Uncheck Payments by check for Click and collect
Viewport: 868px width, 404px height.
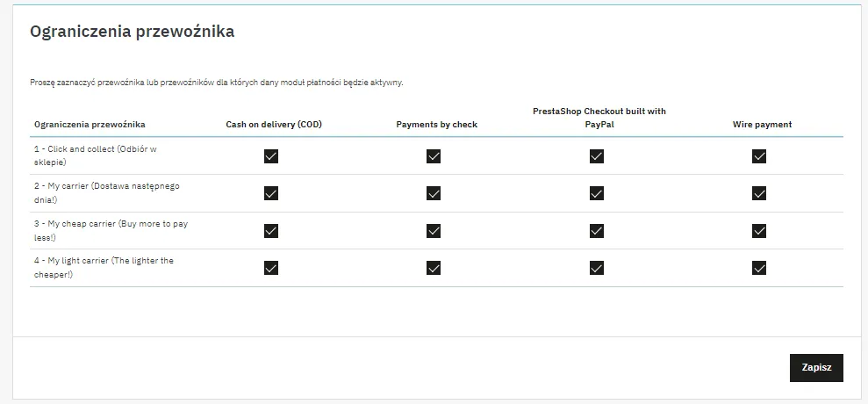pyautogui.click(x=434, y=156)
